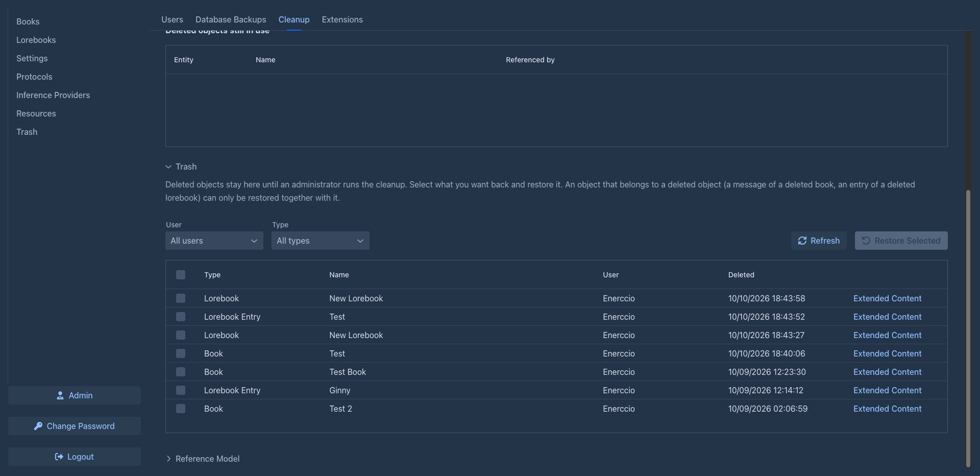Image resolution: width=980 pixels, height=476 pixels.
Task: Click the Referenced by column header
Action: (530, 60)
